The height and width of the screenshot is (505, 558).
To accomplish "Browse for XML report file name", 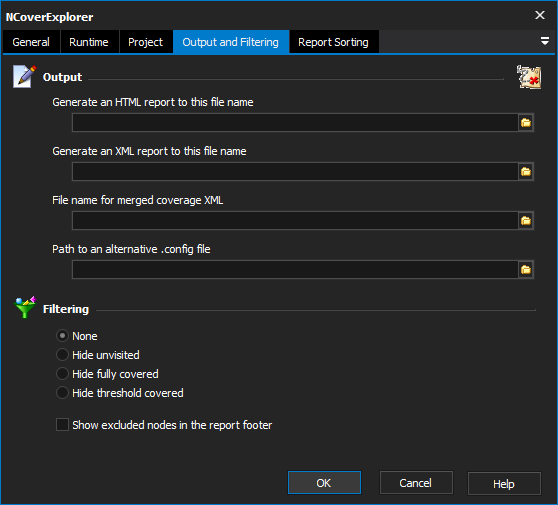I will pyautogui.click(x=526, y=172).
